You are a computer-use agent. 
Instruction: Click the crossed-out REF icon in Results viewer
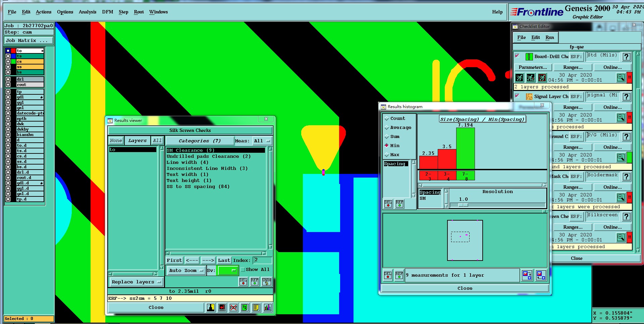tap(233, 307)
